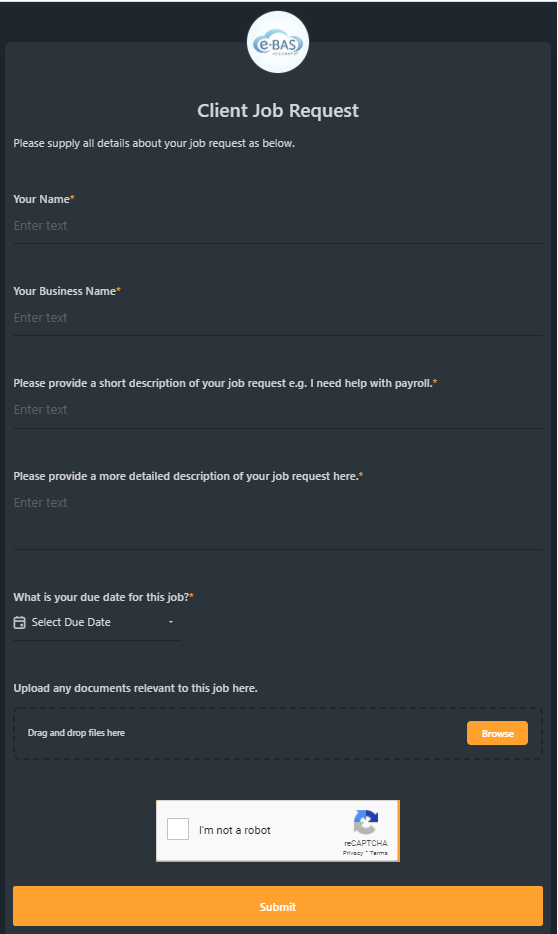The image size is (558, 934).
Task: Click the reCAPTCHA logo icon
Action: [x=366, y=822]
